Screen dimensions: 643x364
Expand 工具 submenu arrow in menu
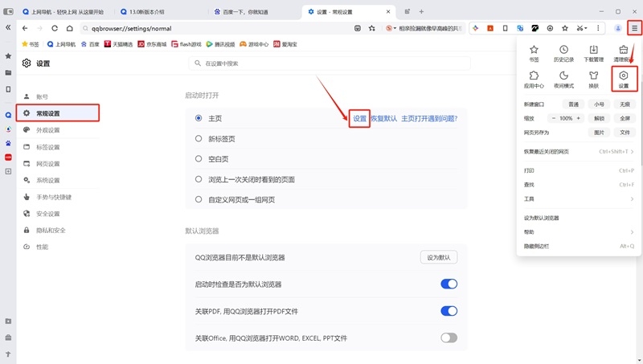(x=632, y=198)
